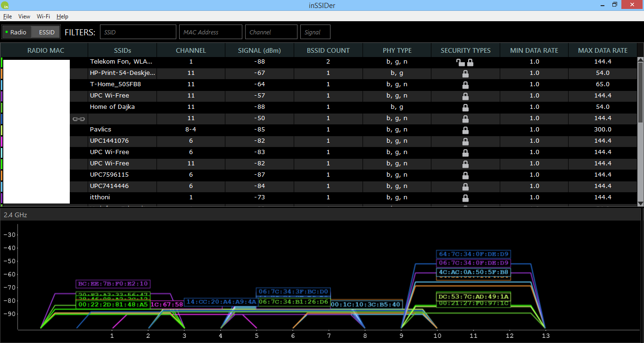Click lock icon on T-Home_505FB8 row
This screenshot has width=644, height=343.
(x=465, y=85)
